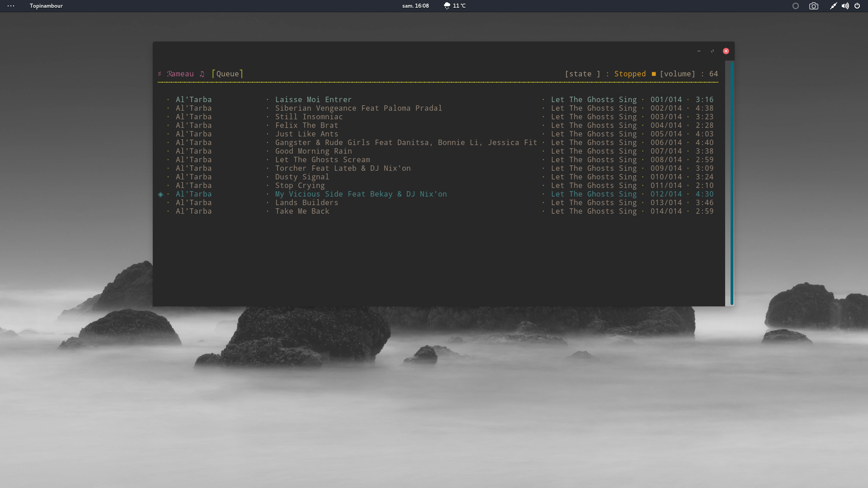The width and height of the screenshot is (868, 488).
Task: Select the Queue tab label
Action: click(x=227, y=74)
